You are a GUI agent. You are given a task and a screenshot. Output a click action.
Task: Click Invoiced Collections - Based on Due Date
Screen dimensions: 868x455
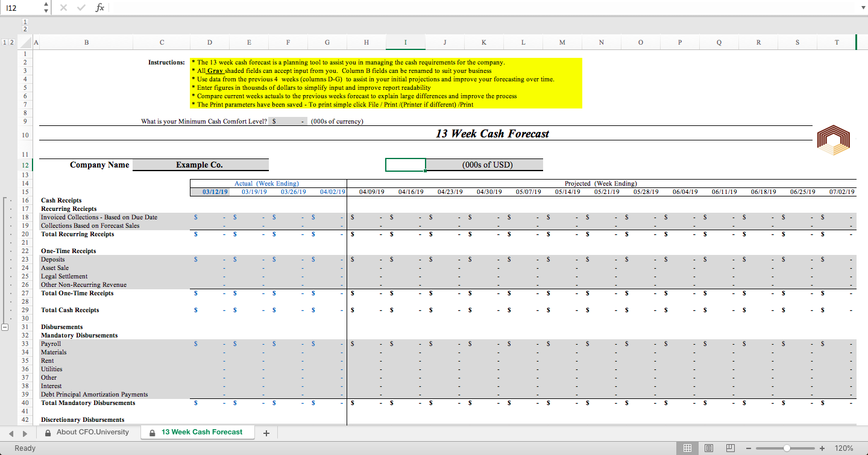coord(99,217)
